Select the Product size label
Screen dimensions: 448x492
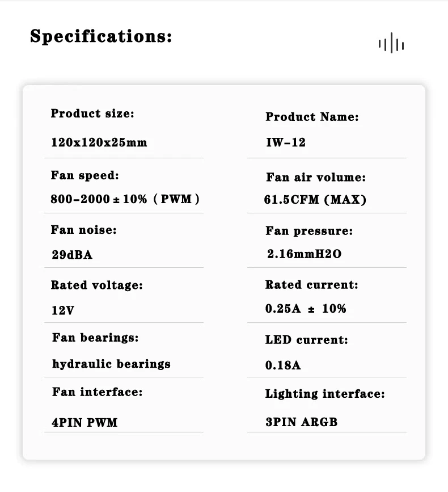coord(92,113)
